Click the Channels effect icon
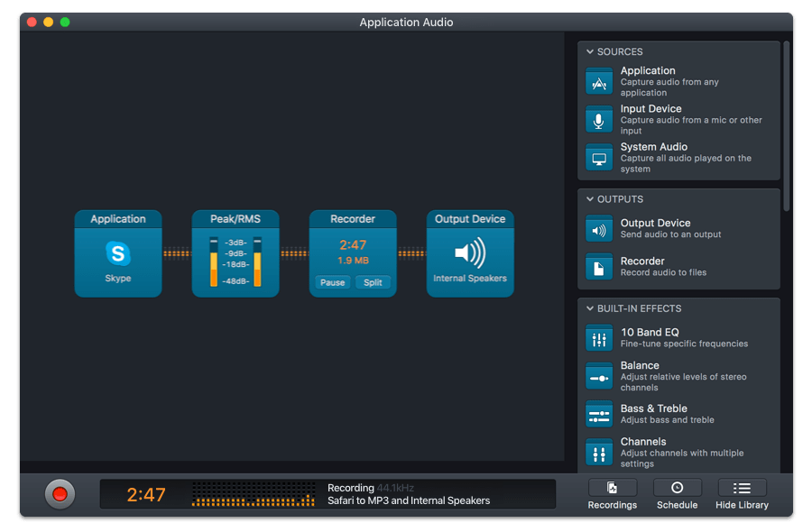The height and width of the screenshot is (532, 812). pyautogui.click(x=599, y=452)
